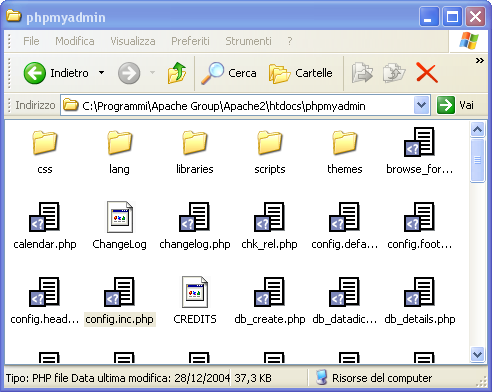
Task: Click the config.inc.php file name label
Action: [x=120, y=319]
